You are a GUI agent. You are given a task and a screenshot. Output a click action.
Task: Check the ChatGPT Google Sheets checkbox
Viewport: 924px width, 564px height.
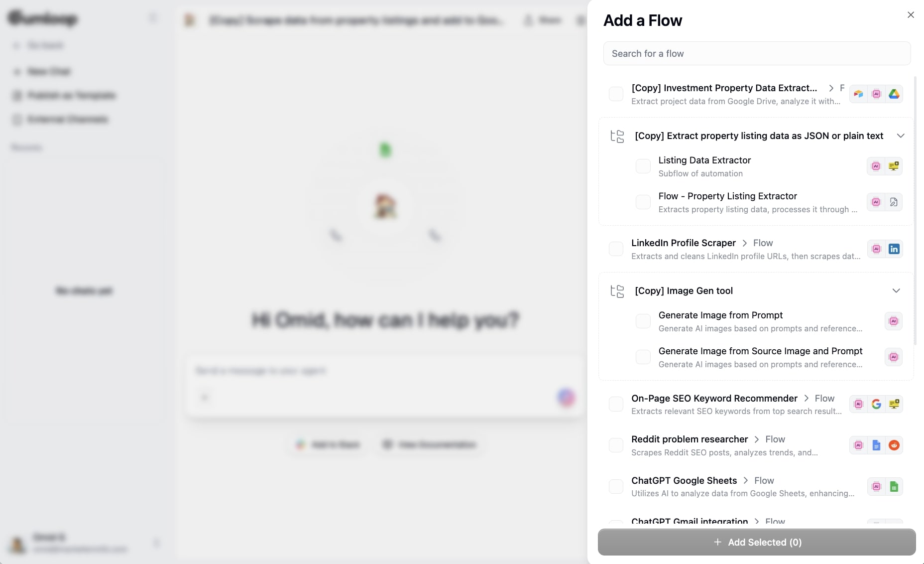[616, 487]
